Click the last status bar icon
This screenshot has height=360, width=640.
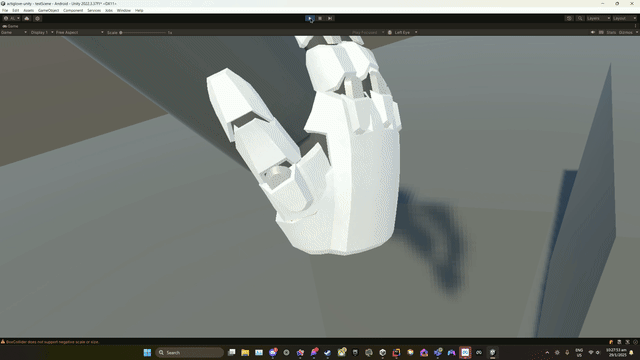click(x=635, y=342)
